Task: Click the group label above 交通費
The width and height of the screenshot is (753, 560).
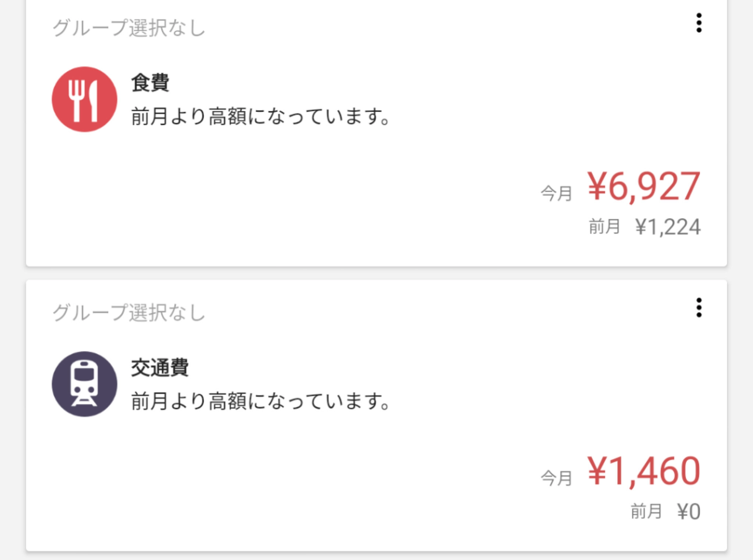Action: tap(129, 313)
